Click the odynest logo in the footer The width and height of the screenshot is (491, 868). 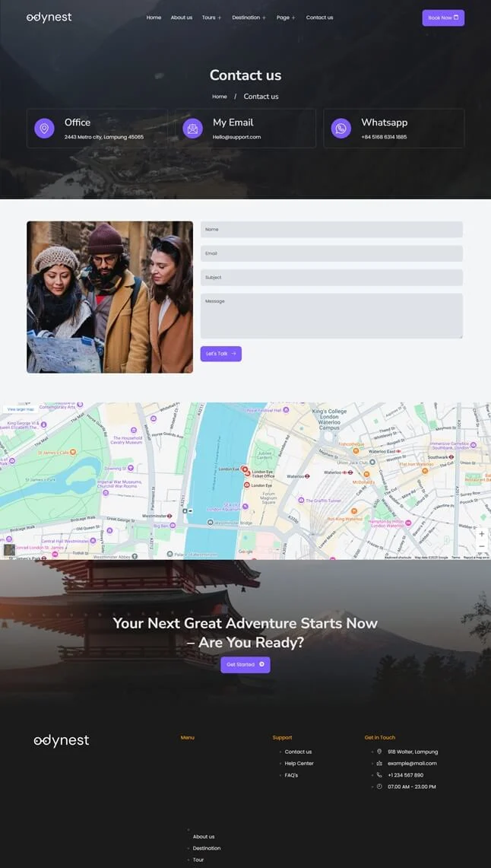62,741
